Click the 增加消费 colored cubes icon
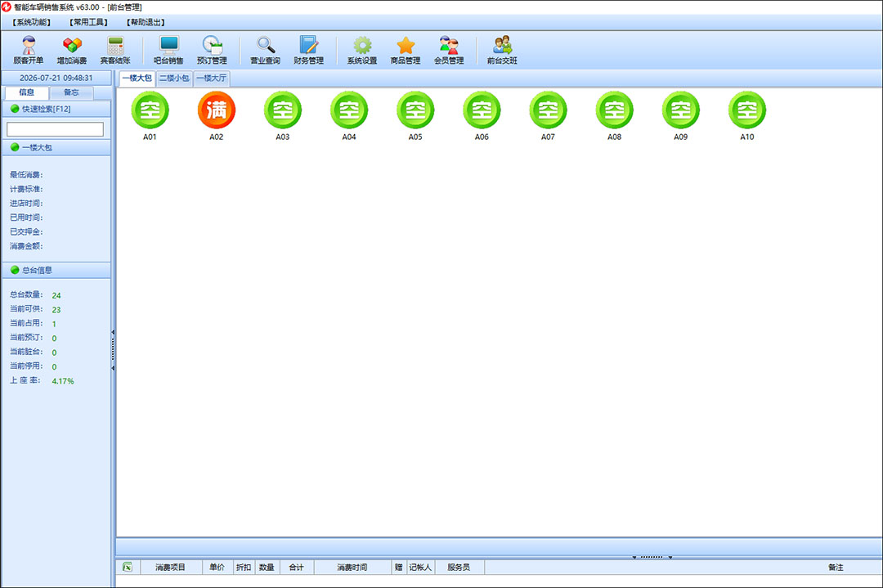The height and width of the screenshot is (588, 883). pyautogui.click(x=72, y=50)
